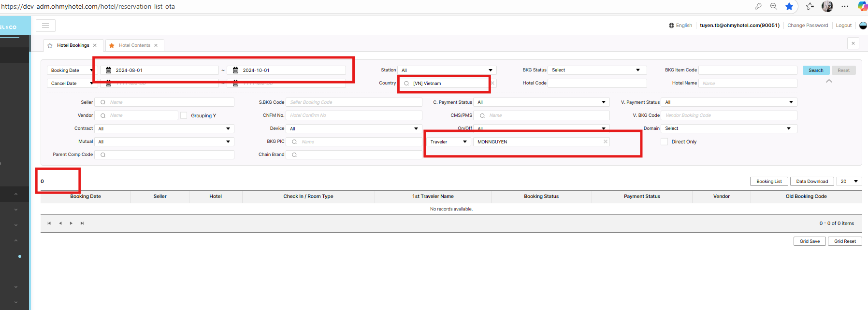Open the Station dropdown
The width and height of the screenshot is (868, 310).
pos(447,70)
